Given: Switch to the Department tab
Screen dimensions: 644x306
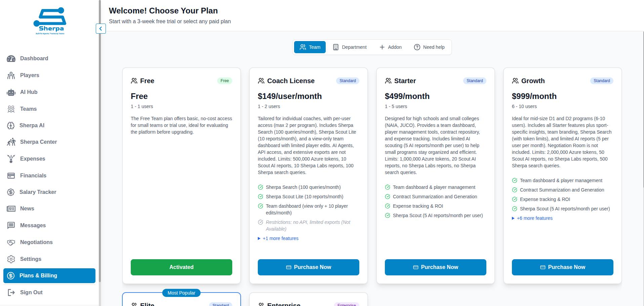Looking at the screenshot, I should click(350, 47).
